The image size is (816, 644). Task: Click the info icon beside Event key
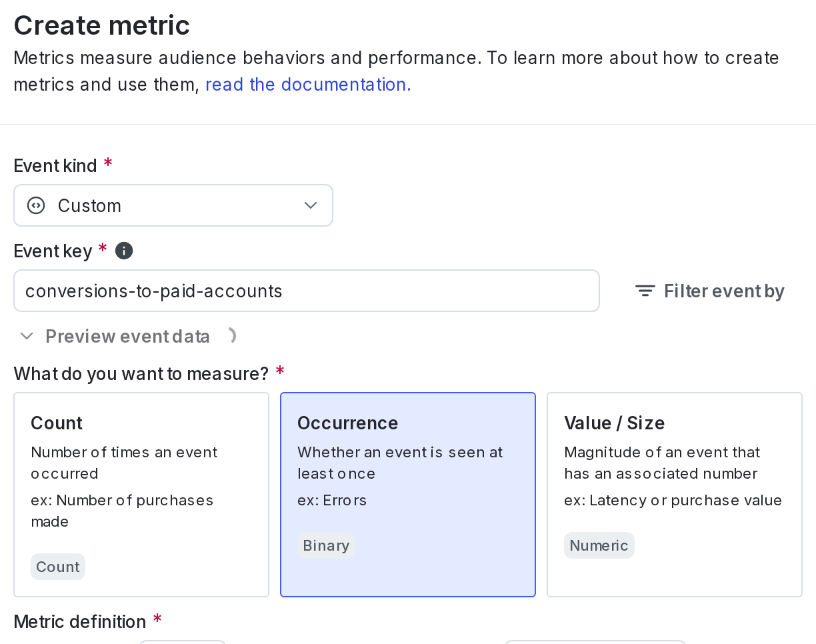pos(123,251)
